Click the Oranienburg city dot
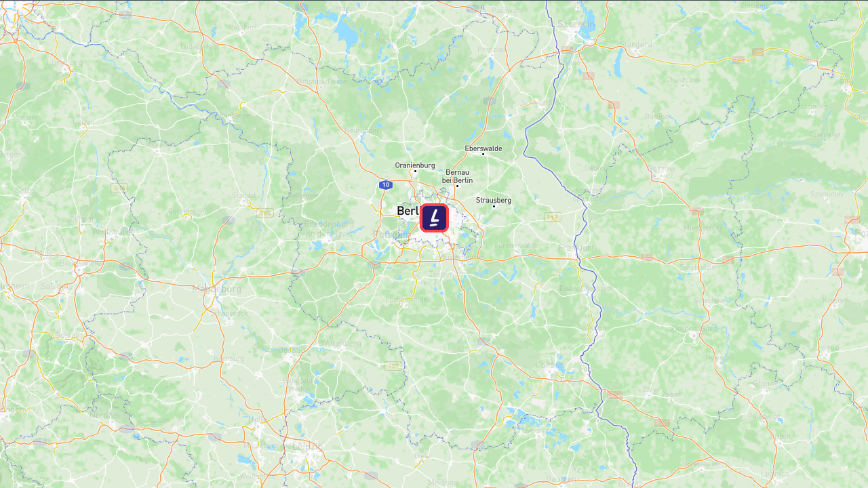The width and height of the screenshot is (868, 488). (415, 171)
